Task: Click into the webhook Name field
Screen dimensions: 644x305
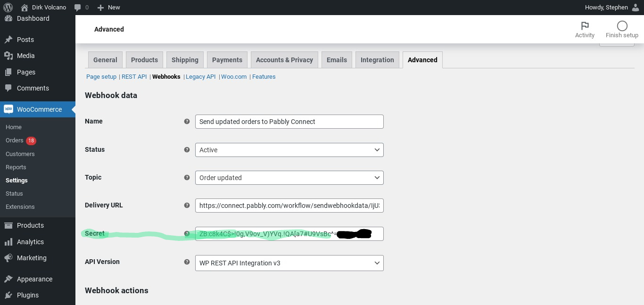Action: pyautogui.click(x=289, y=122)
